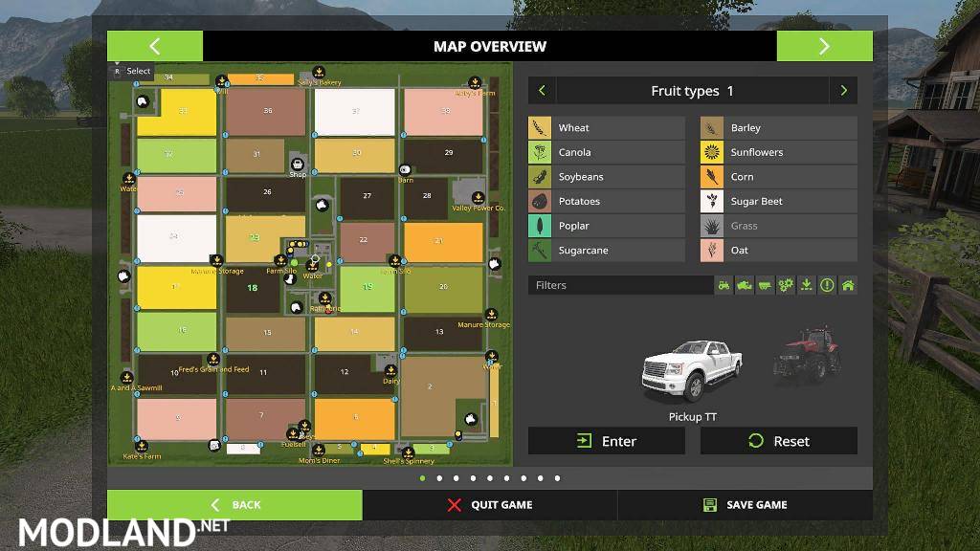Jump to the second menu page dot
Viewport: 980px width, 551px height.
click(439, 478)
